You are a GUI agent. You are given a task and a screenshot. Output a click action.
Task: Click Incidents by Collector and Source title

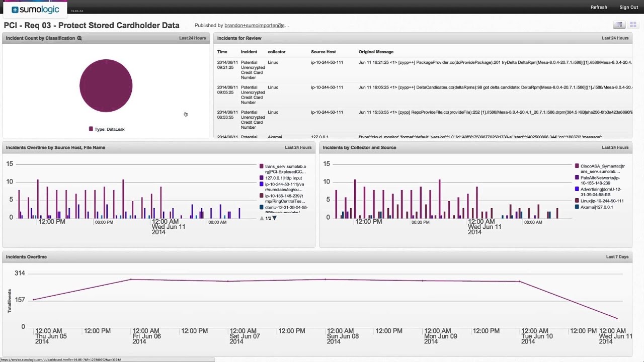359,147
